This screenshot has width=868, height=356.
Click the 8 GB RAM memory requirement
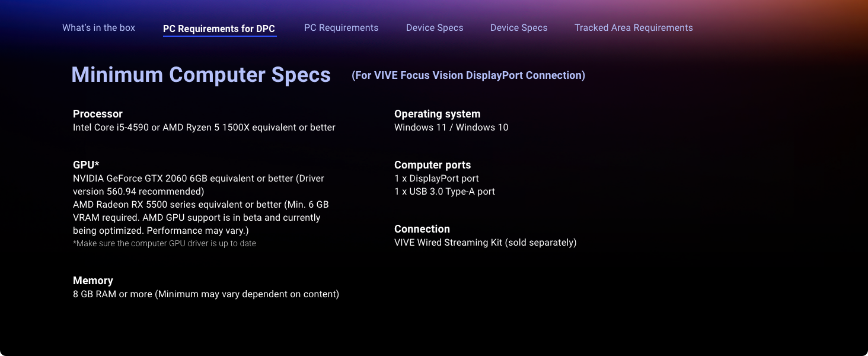tap(206, 294)
